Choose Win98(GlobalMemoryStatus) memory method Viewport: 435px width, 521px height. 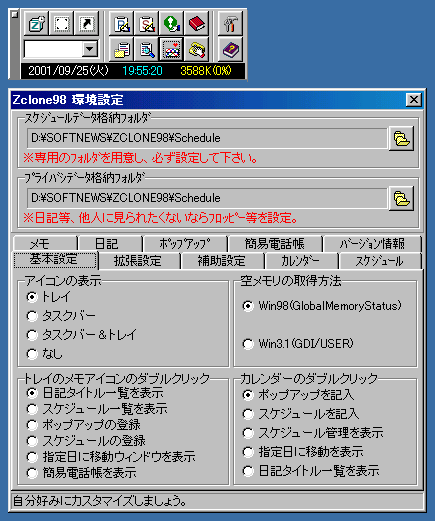(322, 306)
